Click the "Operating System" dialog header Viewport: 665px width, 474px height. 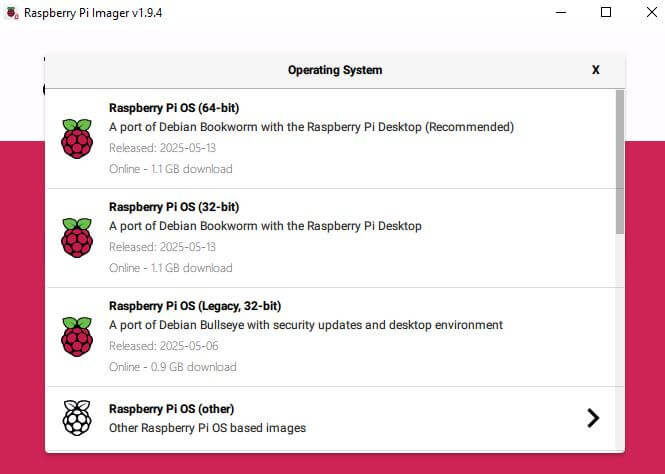(x=335, y=70)
